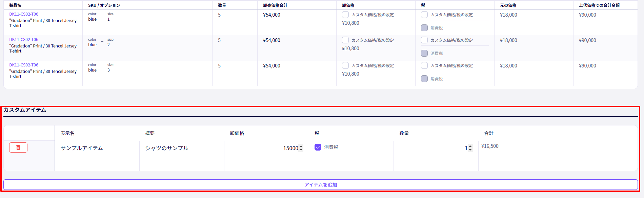Enable custom wholesale price checkbox for size 1 row

click(345, 15)
